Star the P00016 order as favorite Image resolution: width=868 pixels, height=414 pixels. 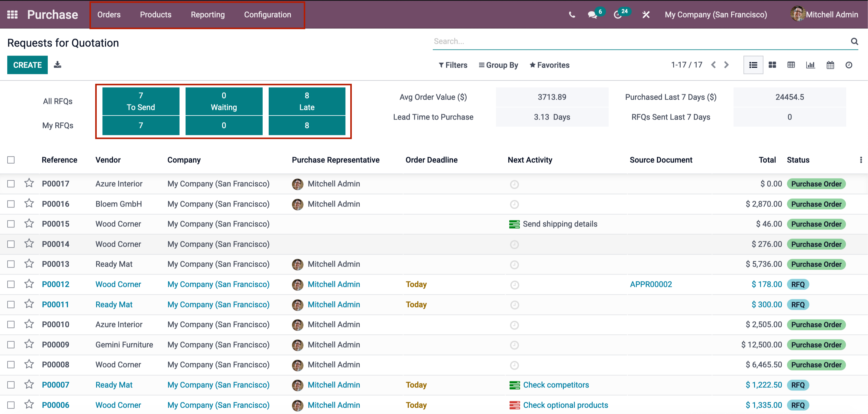(x=29, y=203)
